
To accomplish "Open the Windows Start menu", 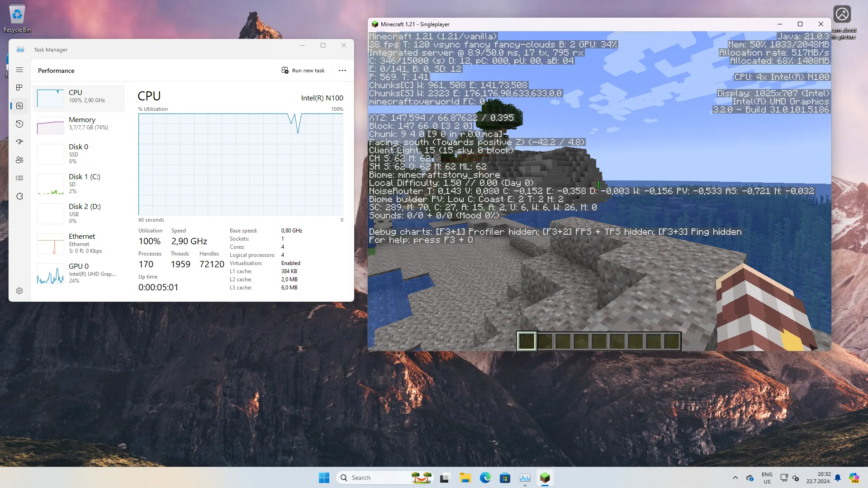I will coord(324,478).
